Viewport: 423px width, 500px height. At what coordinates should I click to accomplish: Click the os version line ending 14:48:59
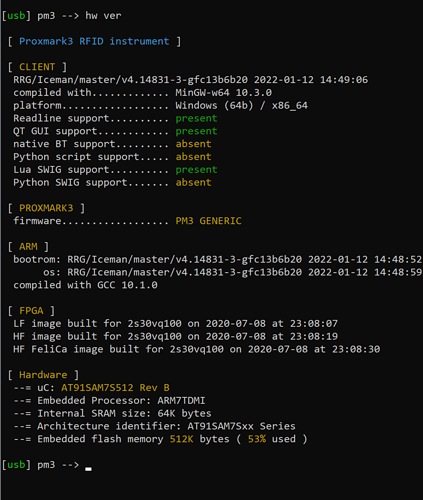tap(232, 272)
